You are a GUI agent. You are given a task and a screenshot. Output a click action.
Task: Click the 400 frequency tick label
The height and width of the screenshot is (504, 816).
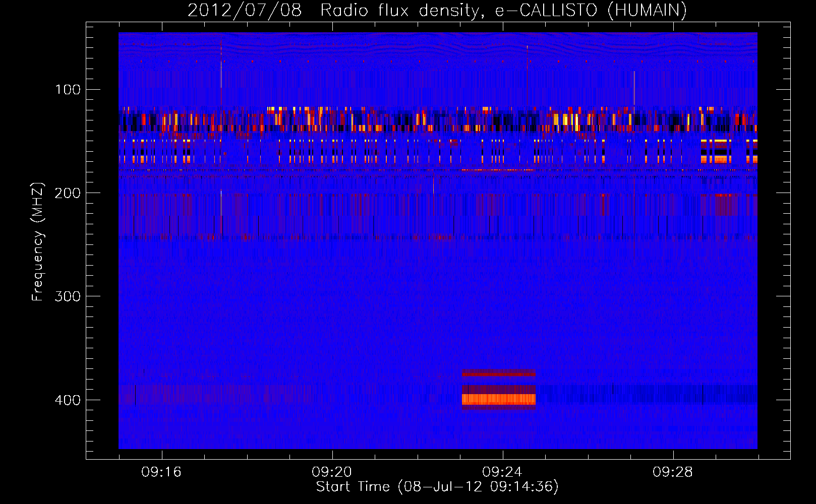68,400
